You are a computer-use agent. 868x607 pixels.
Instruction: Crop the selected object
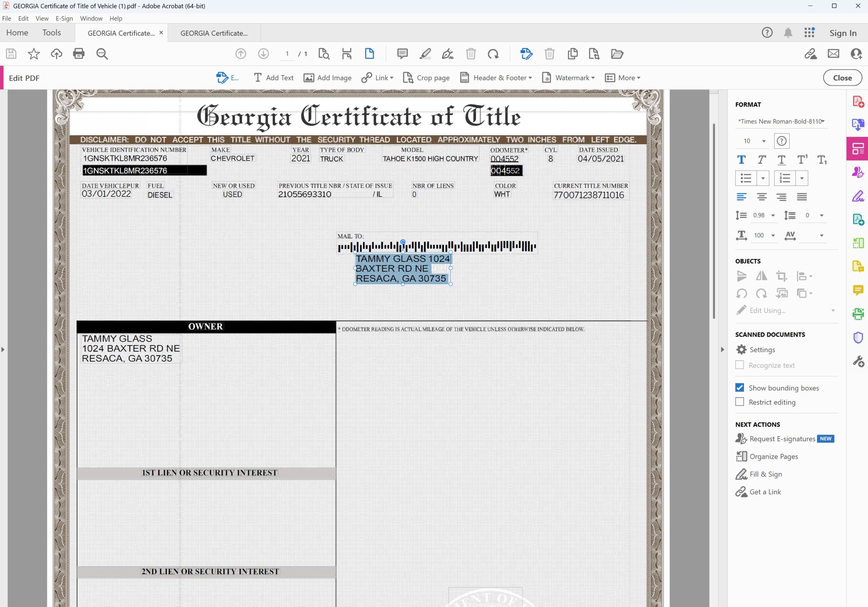tap(782, 276)
